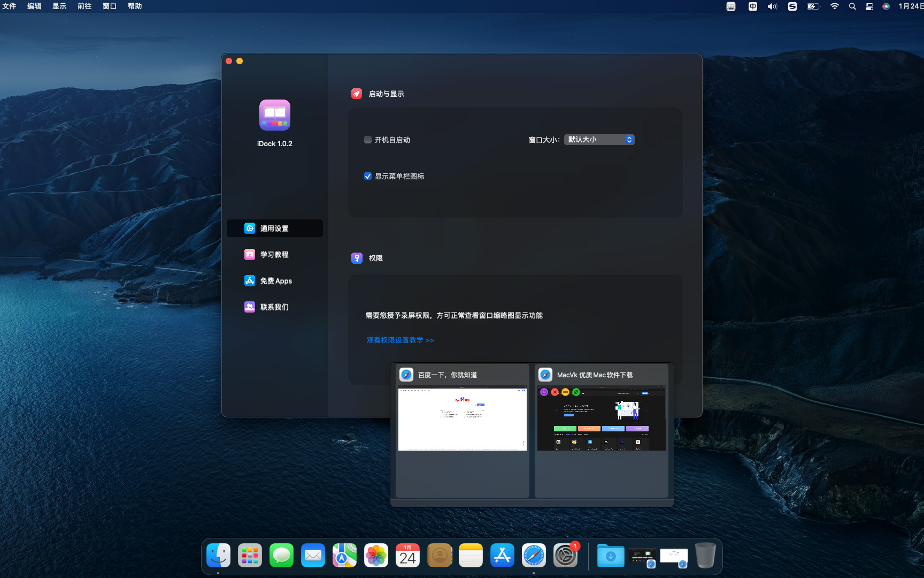This screenshot has height=578, width=924.
Task: Click the input method icon in menu bar
Action: tap(753, 6)
